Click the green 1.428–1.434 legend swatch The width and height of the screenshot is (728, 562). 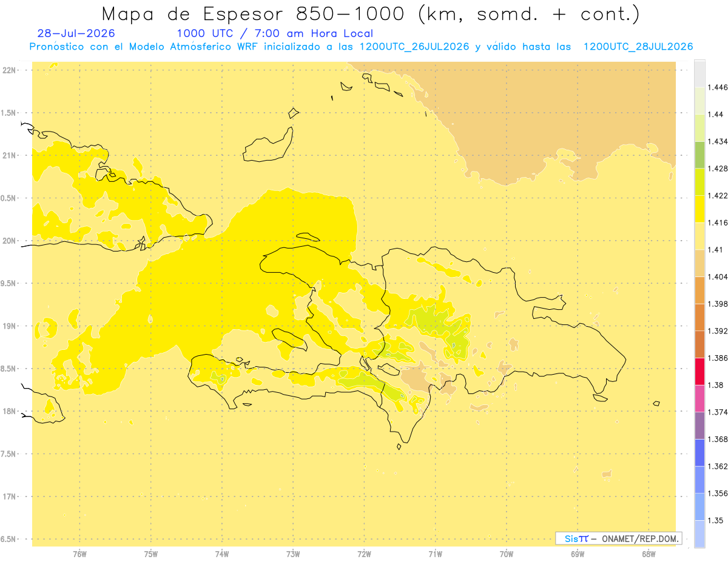(x=699, y=155)
